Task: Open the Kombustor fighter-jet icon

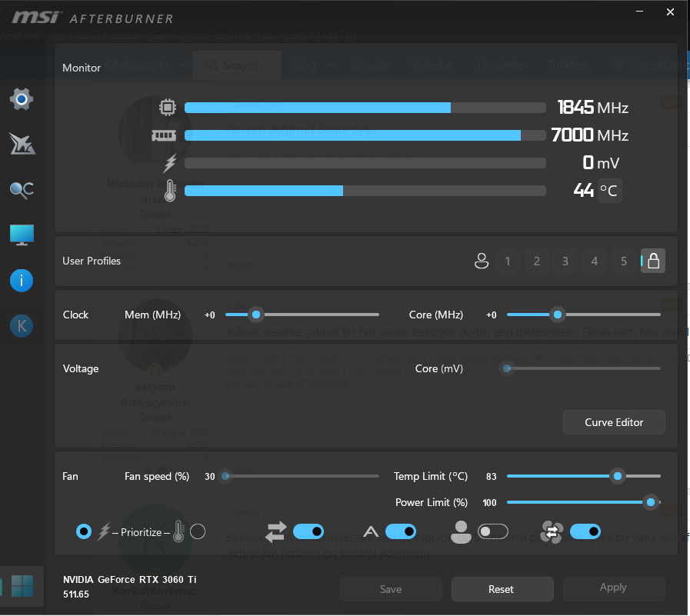Action: click(22, 145)
